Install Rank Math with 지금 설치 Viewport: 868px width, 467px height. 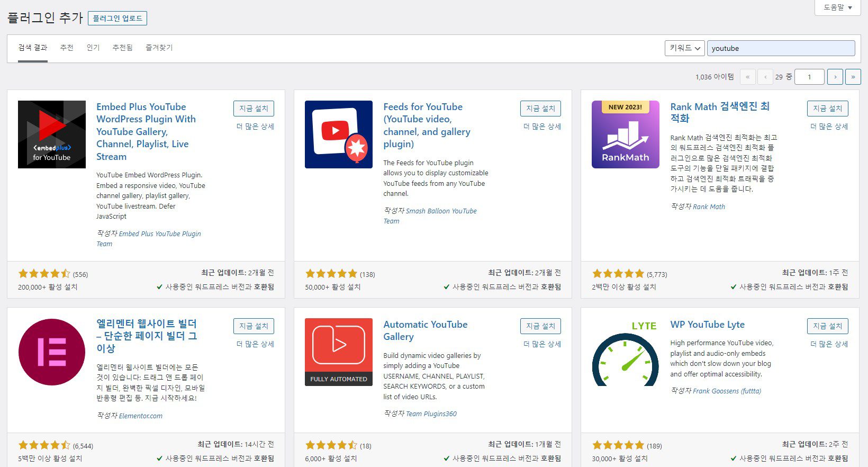[828, 109]
